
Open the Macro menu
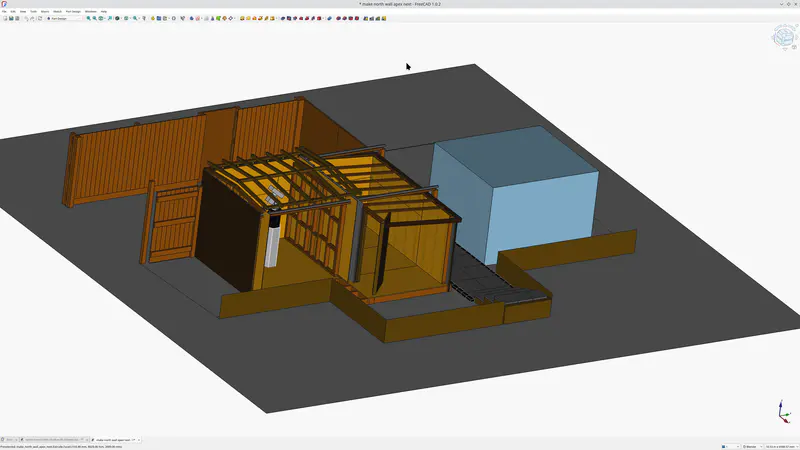point(45,11)
